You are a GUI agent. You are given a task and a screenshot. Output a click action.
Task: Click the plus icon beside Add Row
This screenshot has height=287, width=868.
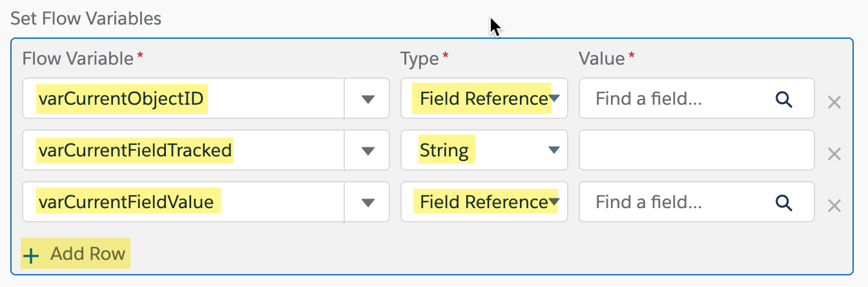(30, 256)
